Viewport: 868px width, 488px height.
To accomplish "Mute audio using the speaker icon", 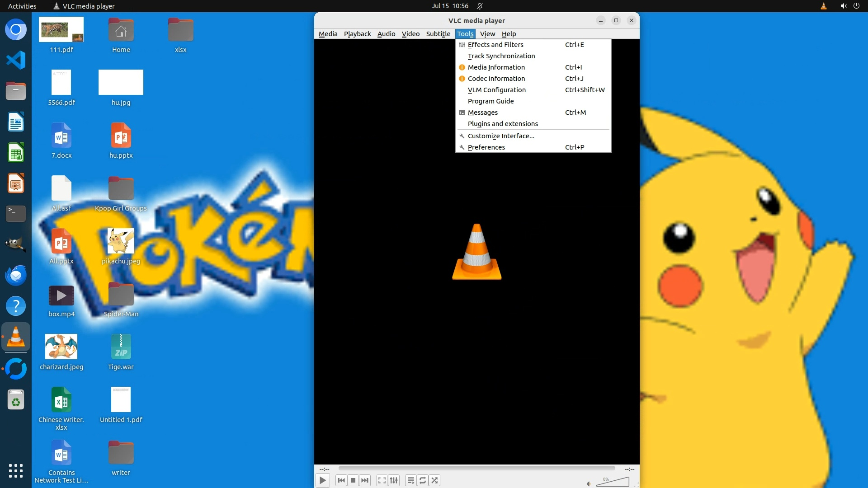I will (589, 483).
